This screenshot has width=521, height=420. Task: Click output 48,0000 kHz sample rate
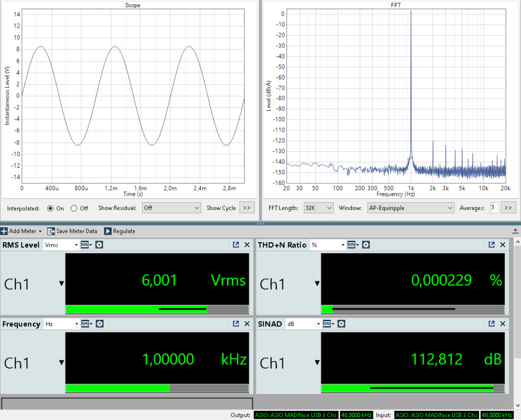[356, 415]
